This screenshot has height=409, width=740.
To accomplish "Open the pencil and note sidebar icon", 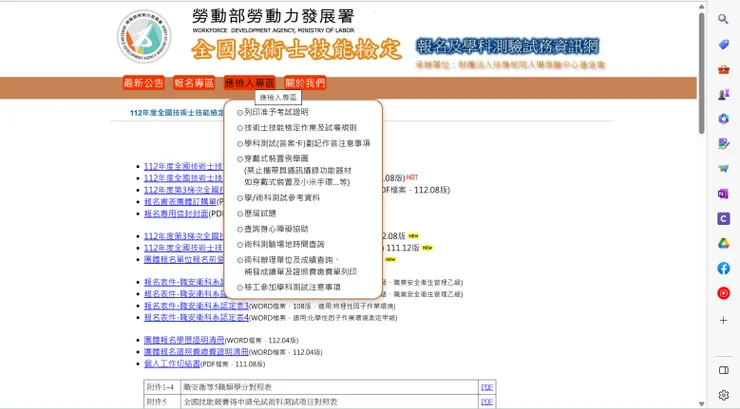I will click(x=723, y=144).
